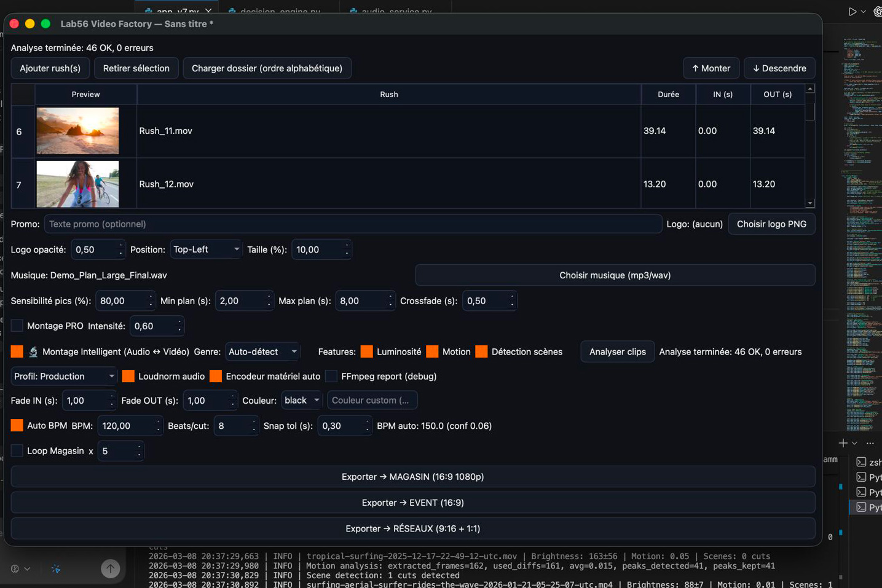Screen dimensions: 882x588
Task: Click the brain model selector icon
Action: (x=15, y=569)
